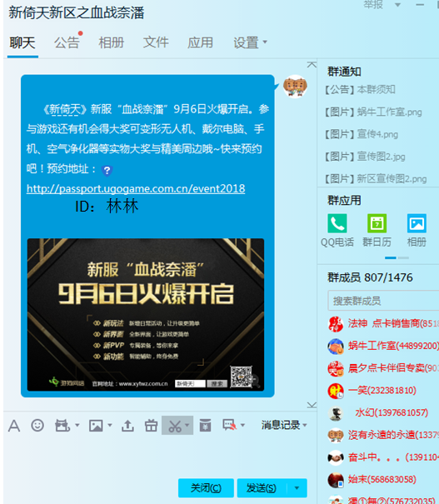The height and width of the screenshot is (504, 439).
Task: Open the emoji picker
Action: click(x=37, y=425)
